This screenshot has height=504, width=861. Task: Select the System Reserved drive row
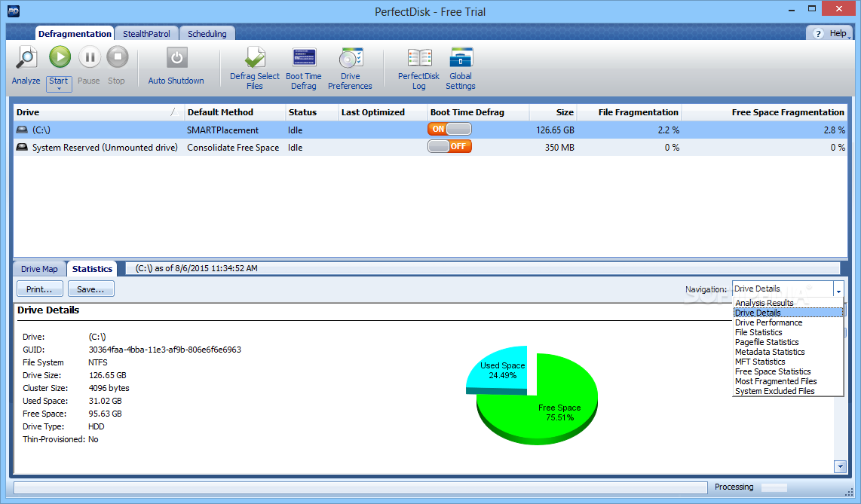[430, 147]
